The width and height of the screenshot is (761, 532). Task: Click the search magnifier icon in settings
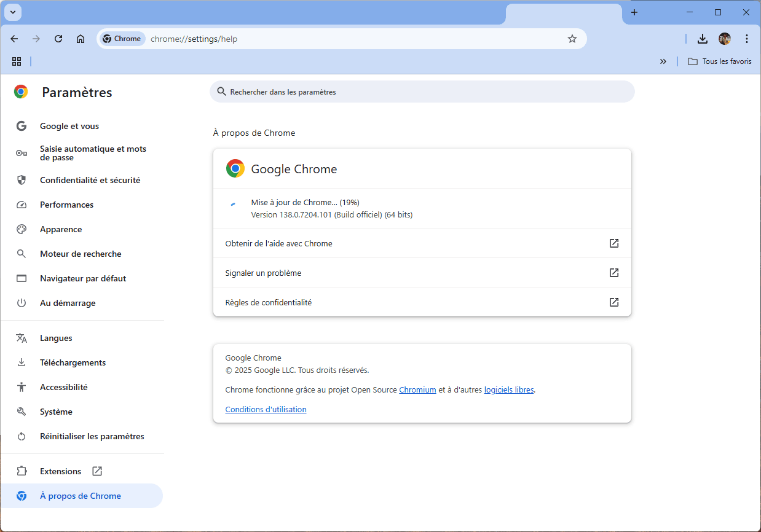click(x=222, y=92)
